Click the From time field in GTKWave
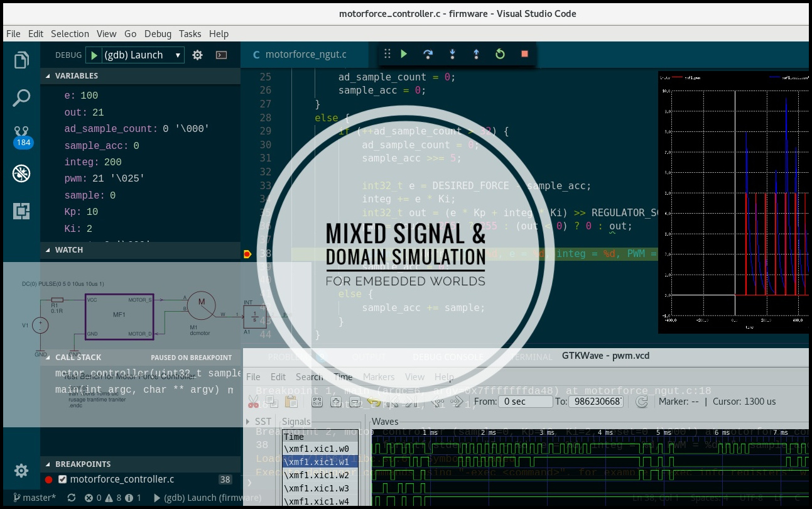This screenshot has height=509, width=812. (525, 402)
